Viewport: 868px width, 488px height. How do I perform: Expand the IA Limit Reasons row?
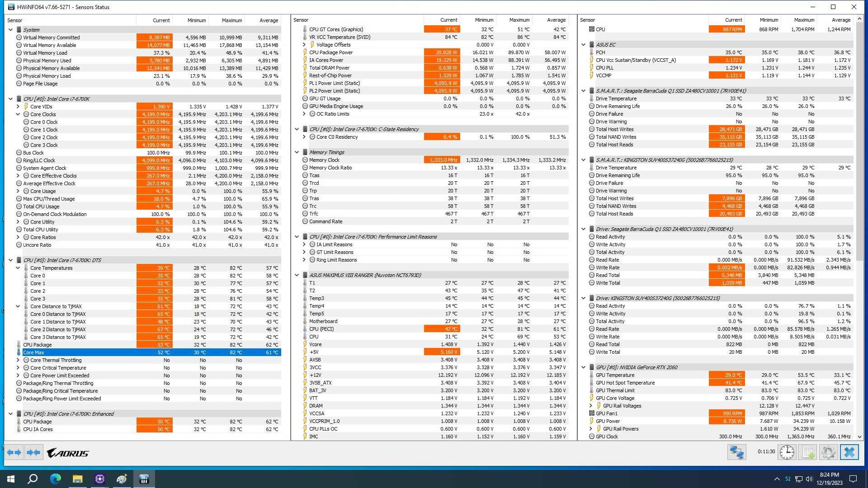[x=304, y=244]
